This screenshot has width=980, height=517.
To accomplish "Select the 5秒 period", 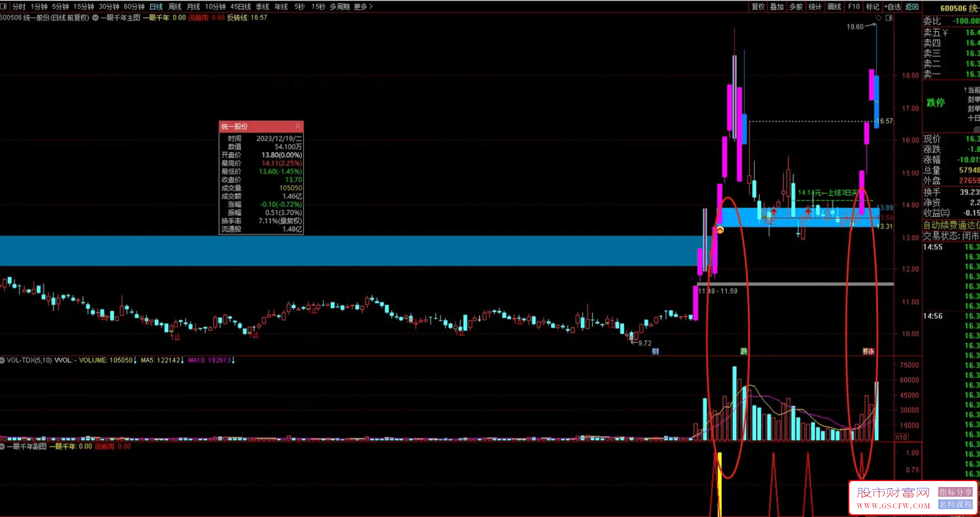I will (x=299, y=7).
